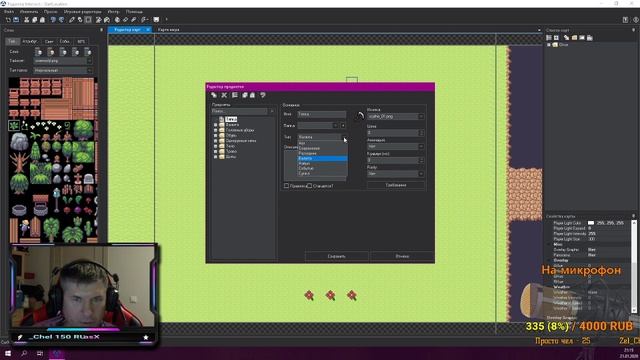Add a new item in Редактор предметов
The image size is (640, 360).
(x=214, y=95)
